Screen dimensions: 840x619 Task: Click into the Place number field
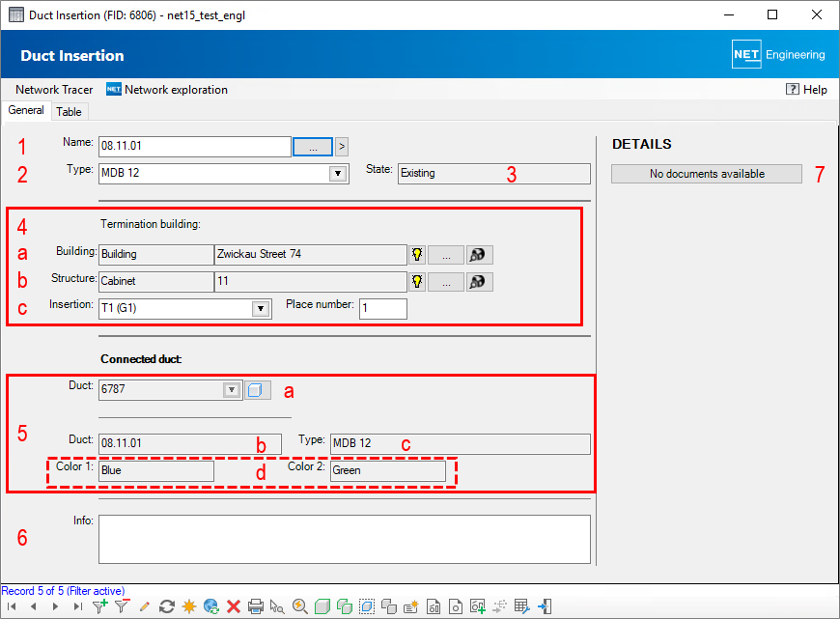coord(383,309)
